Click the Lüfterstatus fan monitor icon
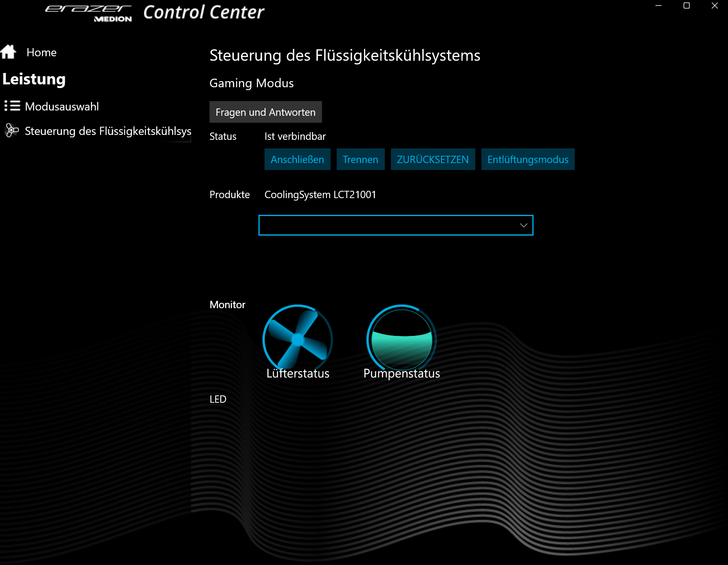This screenshot has width=728, height=565. (x=298, y=339)
